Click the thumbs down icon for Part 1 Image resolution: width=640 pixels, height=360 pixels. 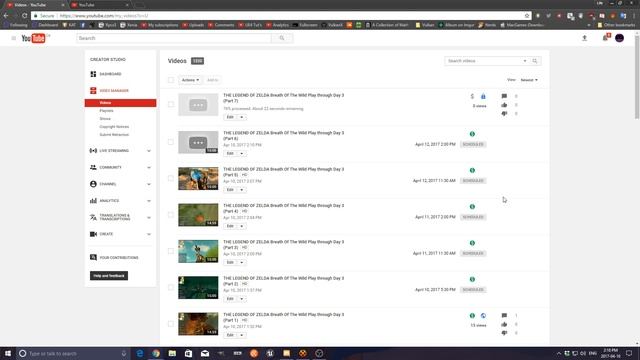pos(504,333)
